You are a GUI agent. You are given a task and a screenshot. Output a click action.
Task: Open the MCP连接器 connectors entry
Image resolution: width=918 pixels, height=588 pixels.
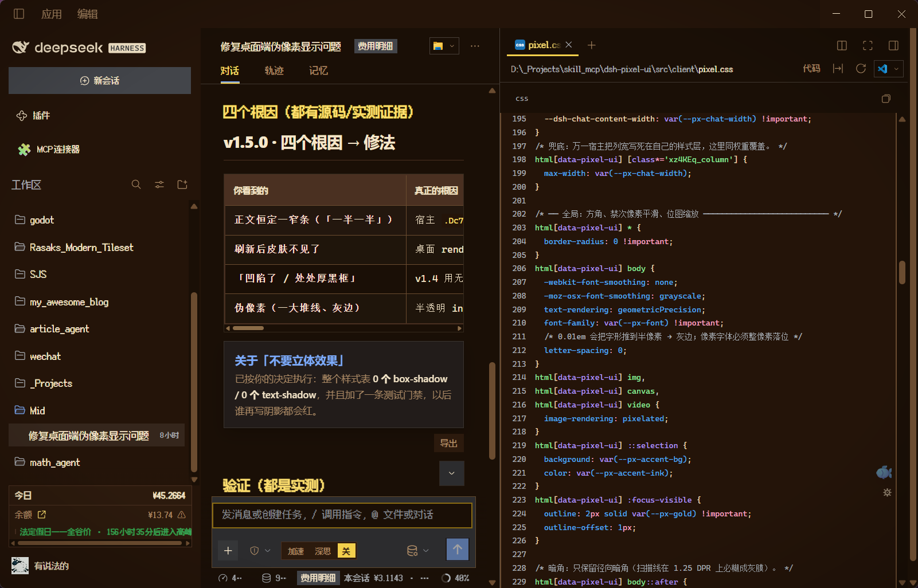point(49,149)
